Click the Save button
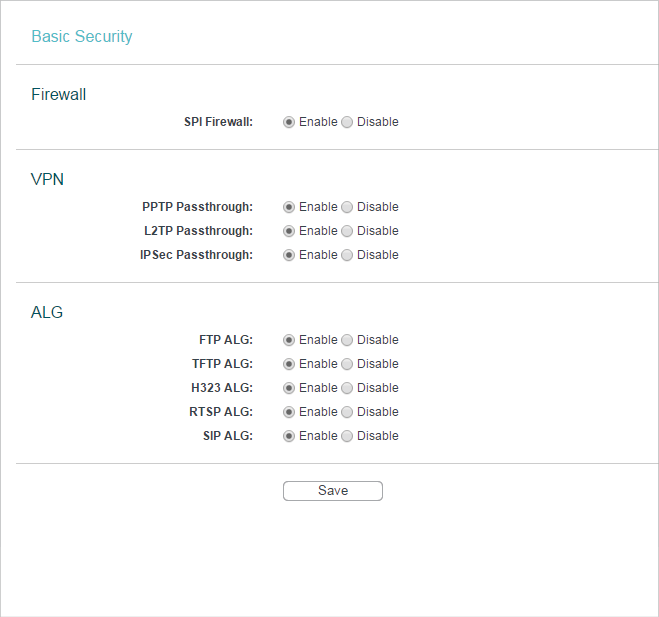Screen dimensions: 659x617 click(333, 491)
